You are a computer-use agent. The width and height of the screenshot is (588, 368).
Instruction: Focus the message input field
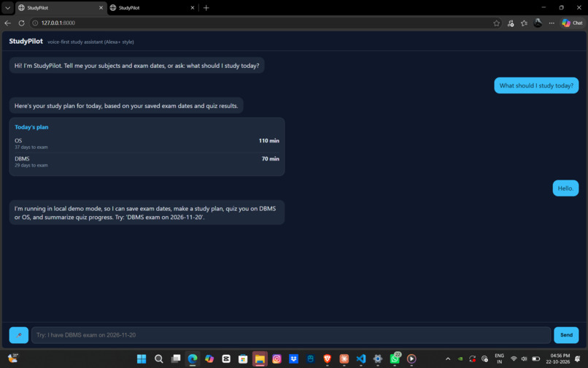291,335
